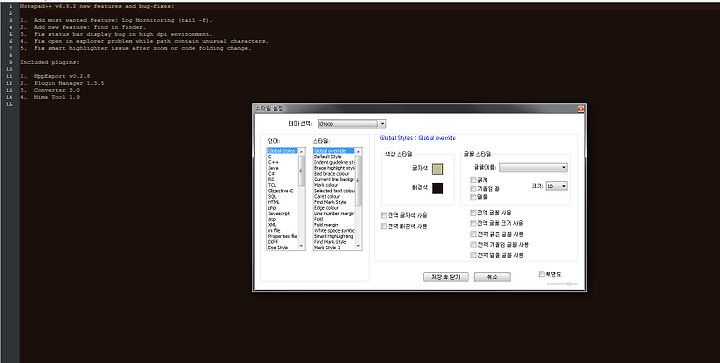Select Brace highlight style entry
Screen dimensions: 720x363
coord(334,168)
